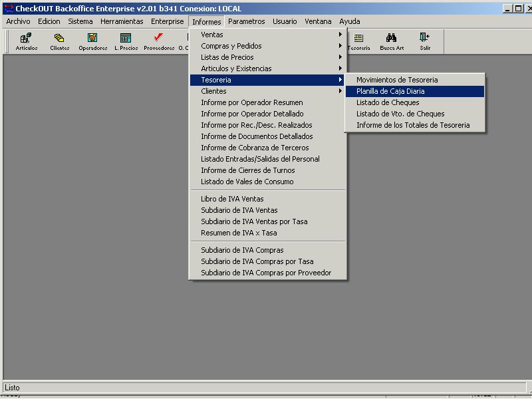Screen dimensions: 532x399
Task: Open the Proveedores toolbar icon
Action: point(159,41)
